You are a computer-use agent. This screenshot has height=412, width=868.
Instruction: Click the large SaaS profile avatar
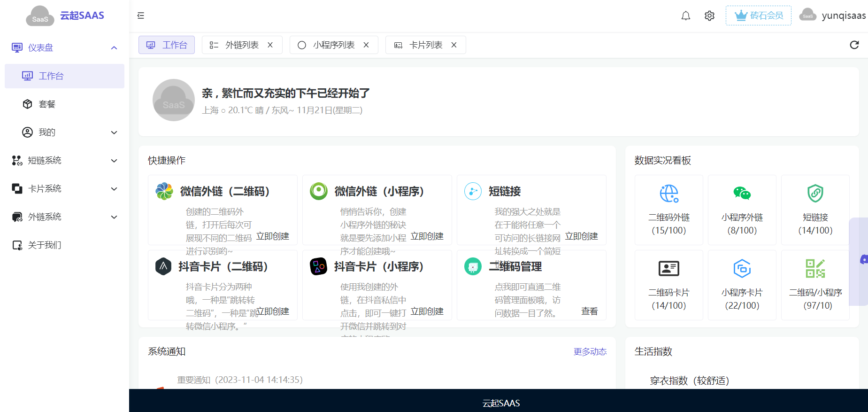pyautogui.click(x=174, y=100)
